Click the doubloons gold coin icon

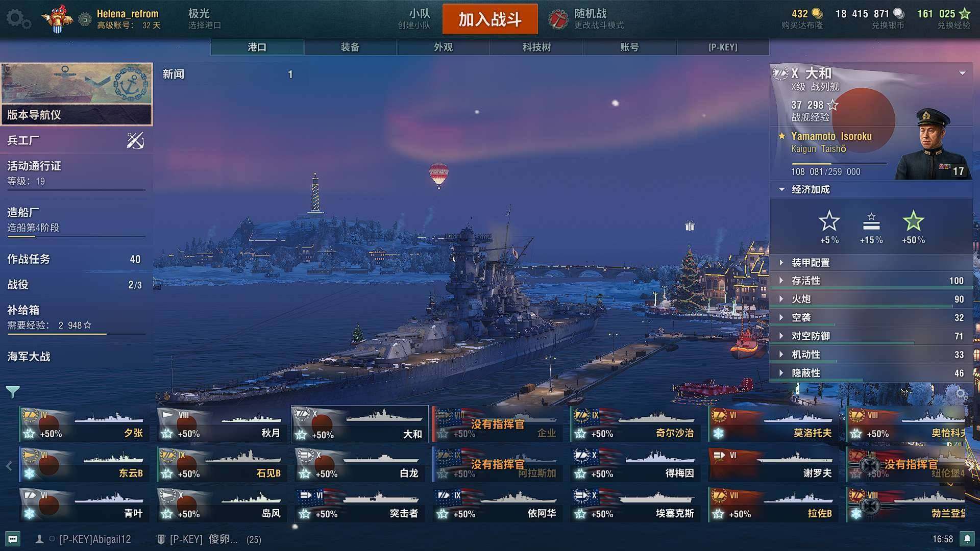pyautogui.click(x=817, y=14)
